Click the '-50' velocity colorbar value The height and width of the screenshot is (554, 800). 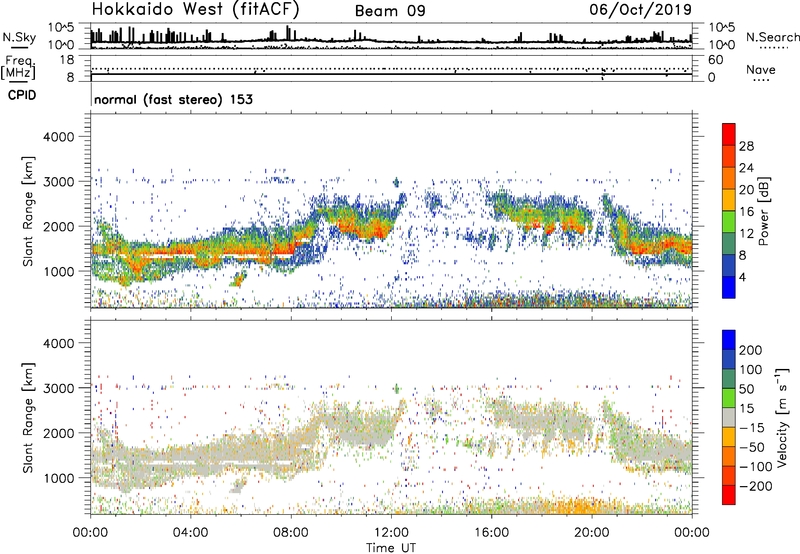pos(750,447)
